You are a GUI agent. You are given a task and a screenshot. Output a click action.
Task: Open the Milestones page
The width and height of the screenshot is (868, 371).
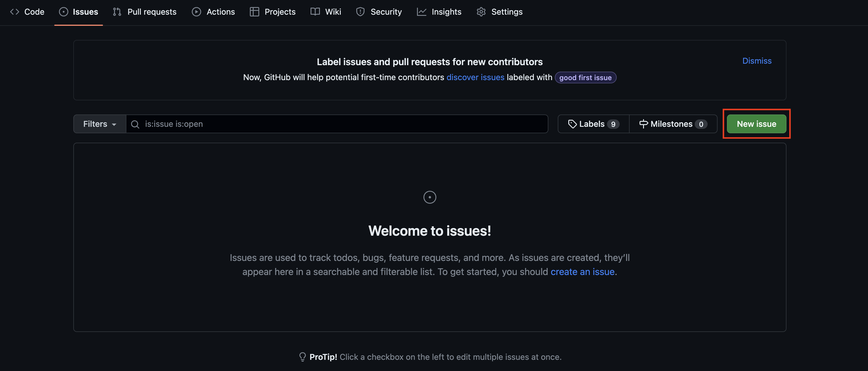tap(673, 124)
